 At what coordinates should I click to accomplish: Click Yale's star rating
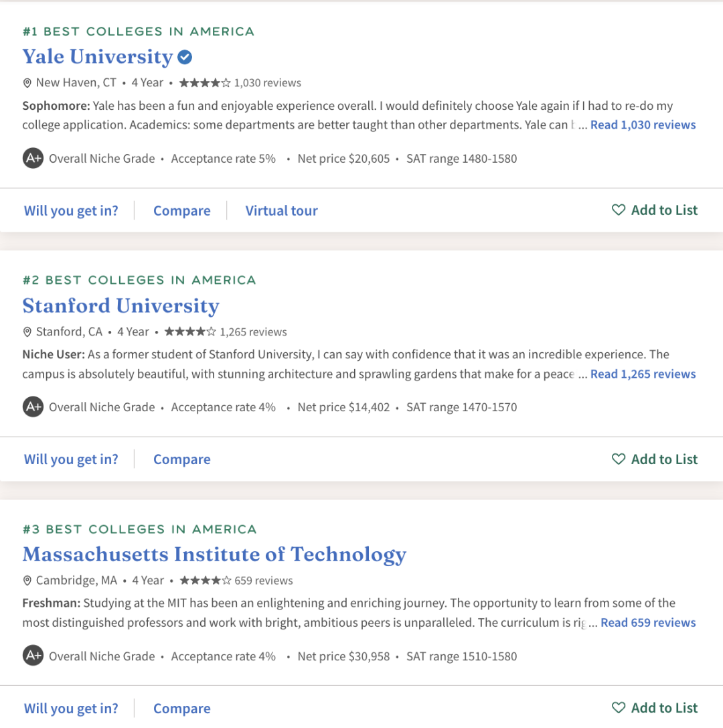coord(205,83)
